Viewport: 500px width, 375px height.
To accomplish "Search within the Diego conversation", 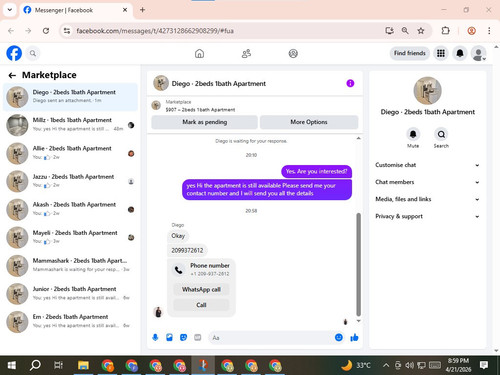I will [x=441, y=134].
